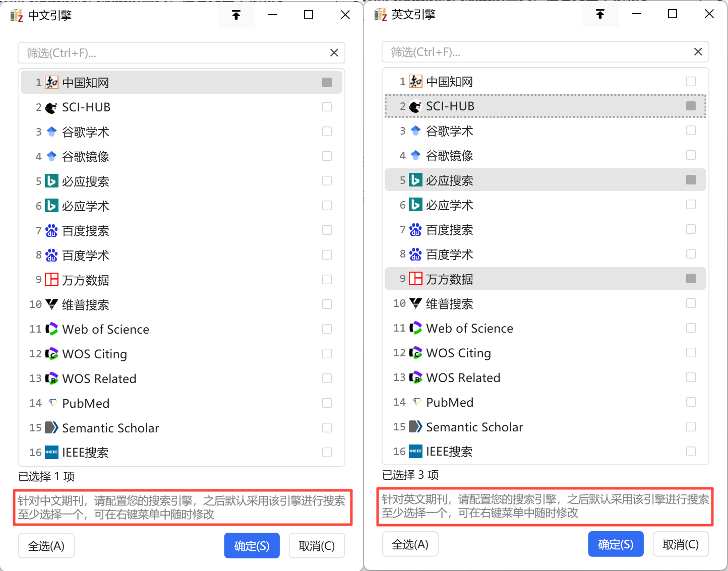Check WOS Related in the 中文引擎 list

pyautogui.click(x=327, y=378)
